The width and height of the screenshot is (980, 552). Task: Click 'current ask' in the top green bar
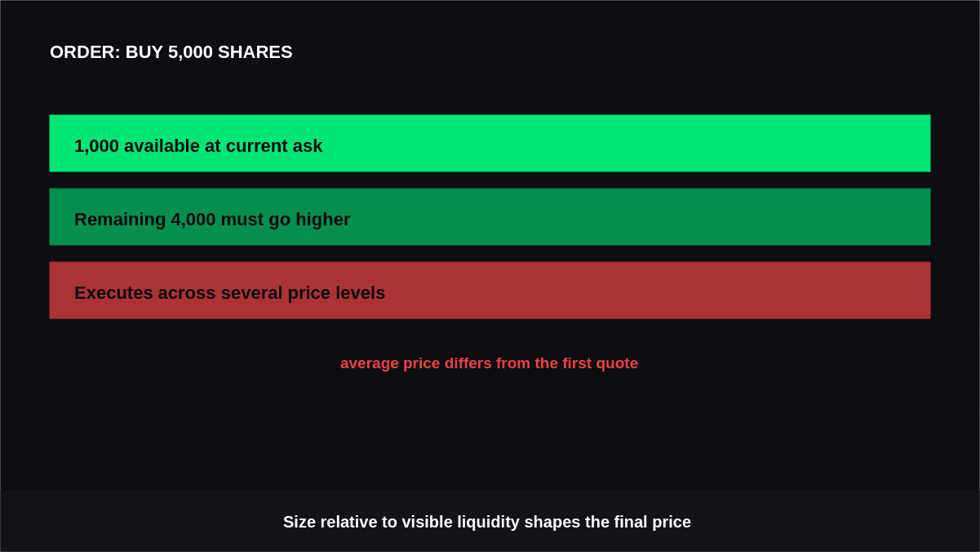click(x=274, y=146)
